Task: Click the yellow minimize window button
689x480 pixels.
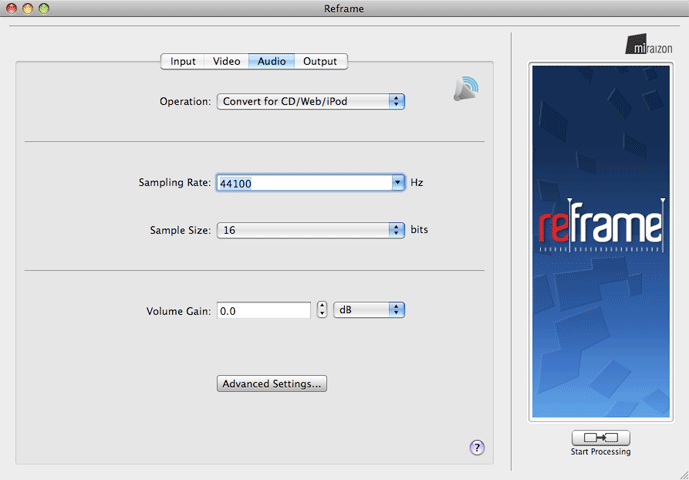Action: coord(28,8)
